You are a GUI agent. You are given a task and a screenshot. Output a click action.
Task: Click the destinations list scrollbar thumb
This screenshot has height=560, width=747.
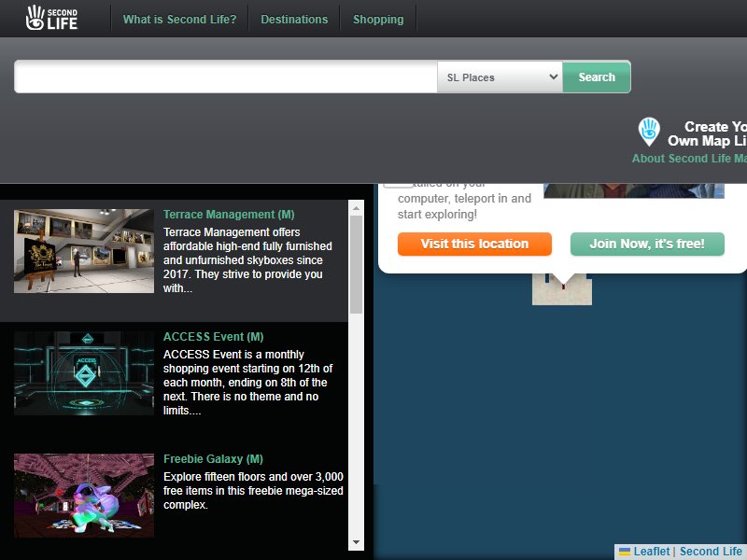[356, 264]
